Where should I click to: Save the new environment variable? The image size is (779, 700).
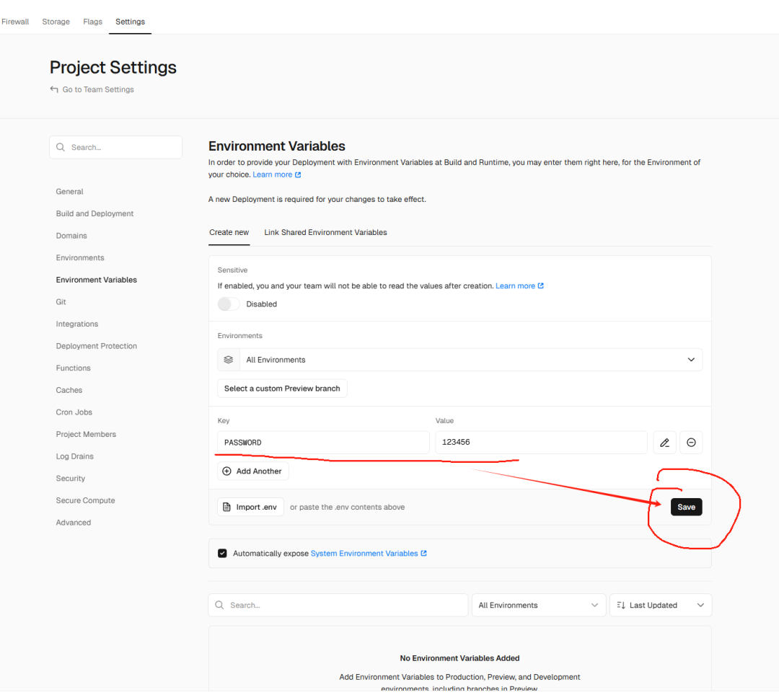coord(686,507)
